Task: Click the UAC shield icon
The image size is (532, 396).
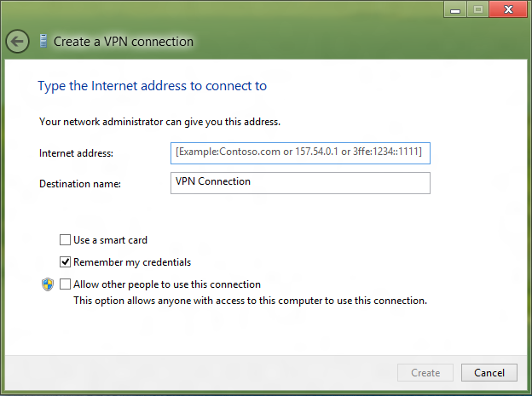Action: click(x=48, y=284)
